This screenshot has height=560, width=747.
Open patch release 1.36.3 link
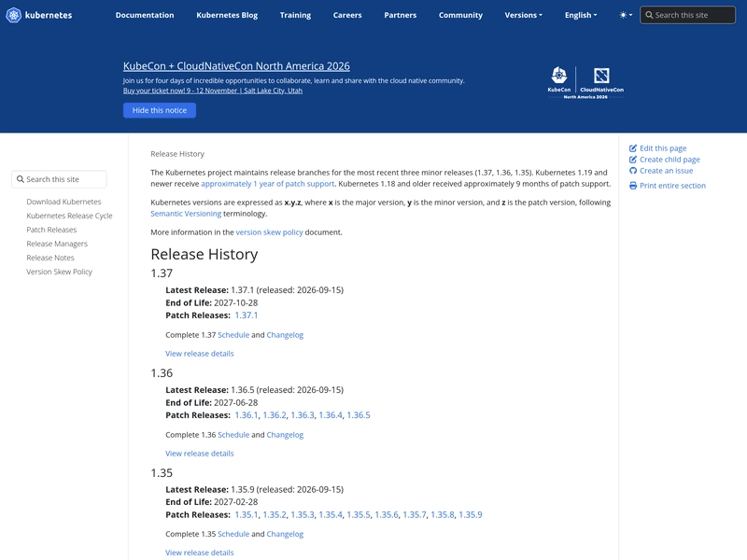tap(303, 415)
